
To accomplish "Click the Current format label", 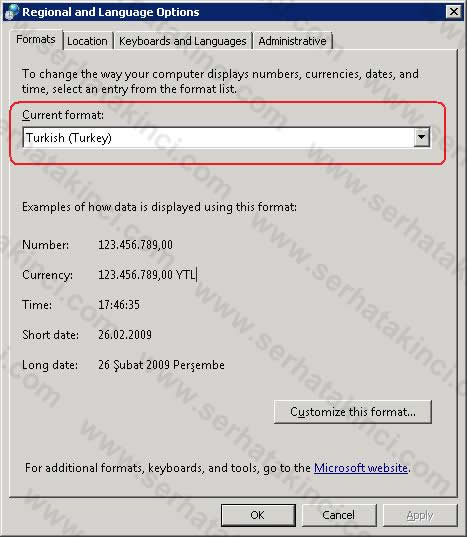I will pyautogui.click(x=63, y=115).
